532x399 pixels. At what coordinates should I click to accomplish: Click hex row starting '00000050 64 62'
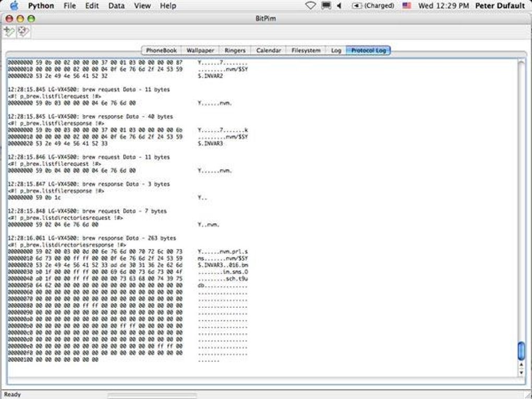(x=95, y=285)
